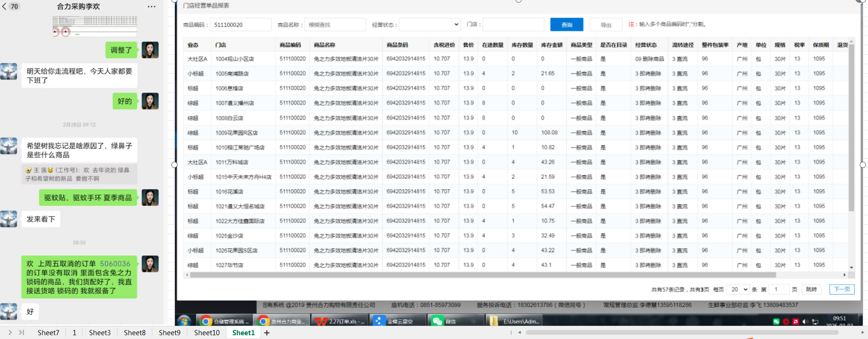Open the three-dot menu in the chat header
This screenshot has height=339, width=868.
coord(151,7)
